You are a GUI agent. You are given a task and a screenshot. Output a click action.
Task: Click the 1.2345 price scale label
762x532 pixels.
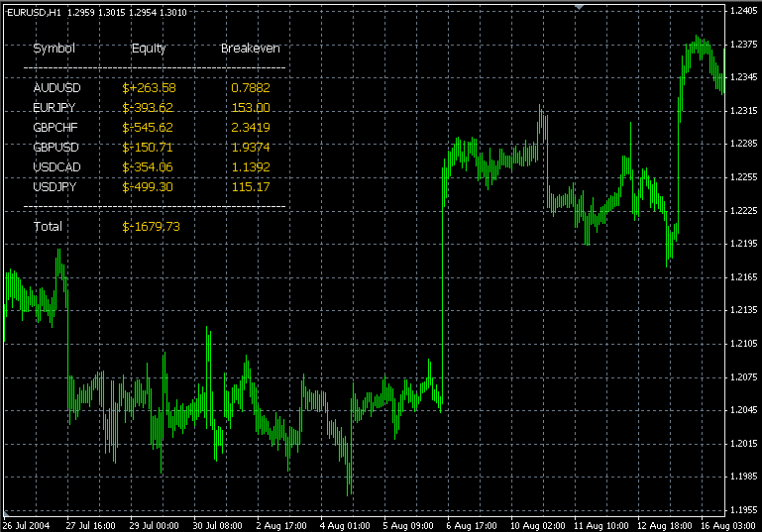744,77
